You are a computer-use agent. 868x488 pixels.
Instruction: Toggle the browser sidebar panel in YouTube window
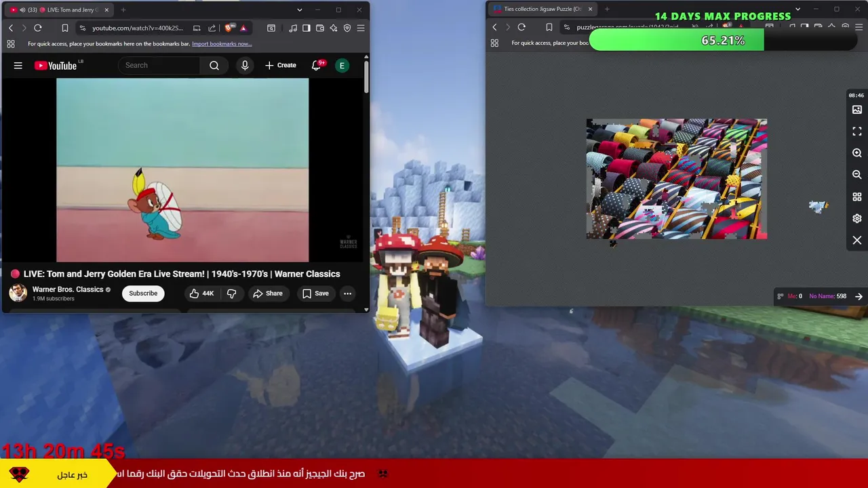click(x=307, y=28)
